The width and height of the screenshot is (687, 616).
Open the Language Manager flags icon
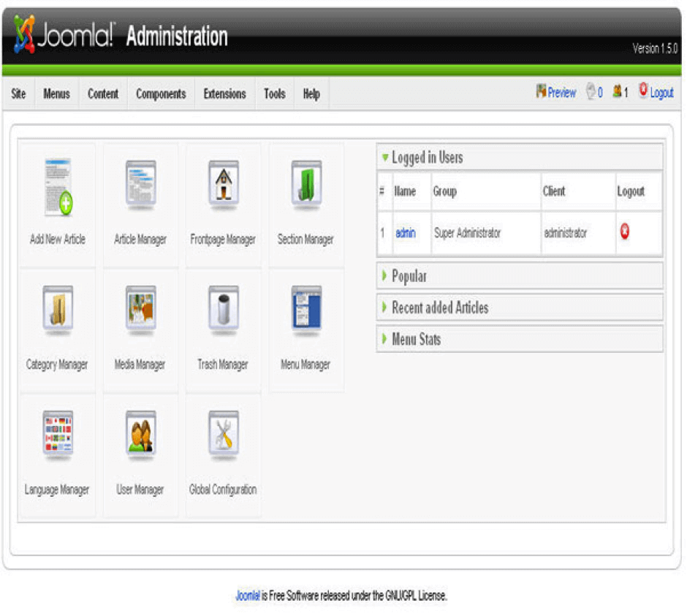point(58,434)
